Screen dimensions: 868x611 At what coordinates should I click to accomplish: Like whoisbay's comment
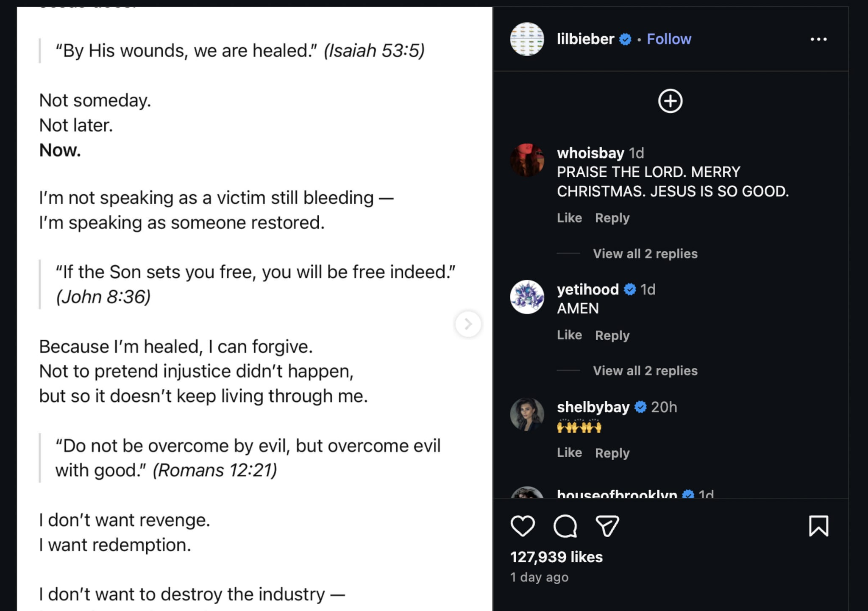569,218
